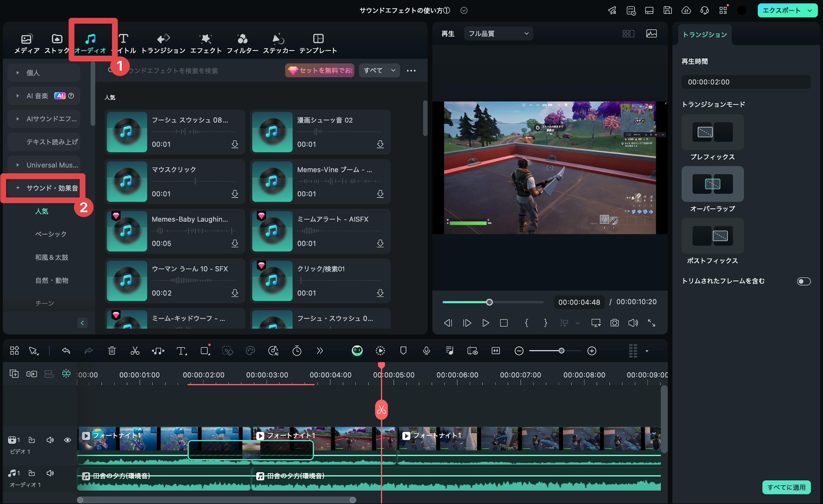Switch to the フィルター tab
Screen dimensions: 823x504
pyautogui.click(x=243, y=43)
